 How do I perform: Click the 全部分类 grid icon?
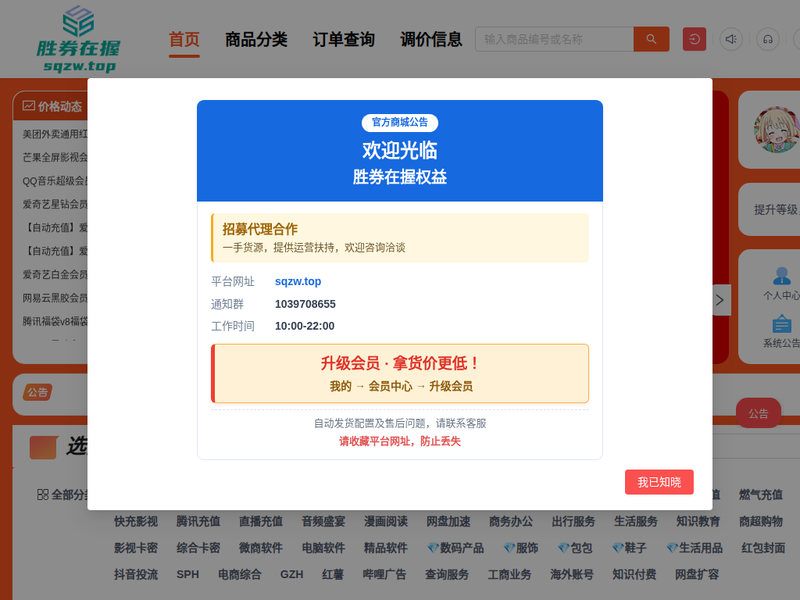[43, 494]
